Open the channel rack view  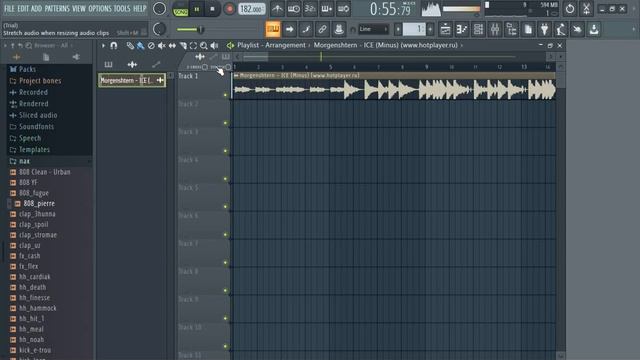tap(478, 29)
